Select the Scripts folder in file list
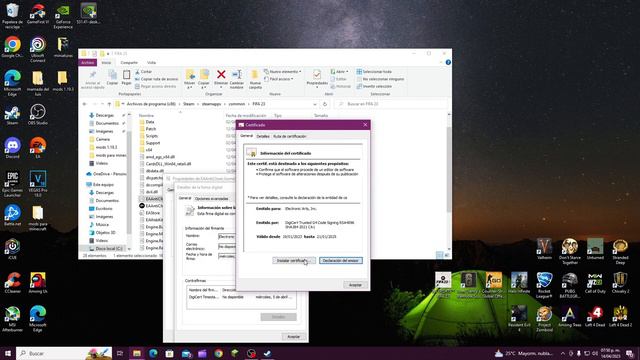Viewport: 640px width, 360px height. pos(151,136)
